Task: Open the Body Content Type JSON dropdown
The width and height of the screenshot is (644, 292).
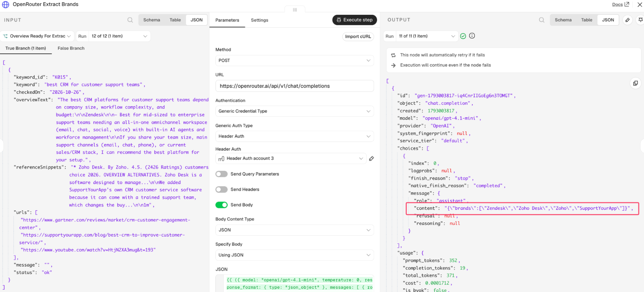Action: (294, 230)
